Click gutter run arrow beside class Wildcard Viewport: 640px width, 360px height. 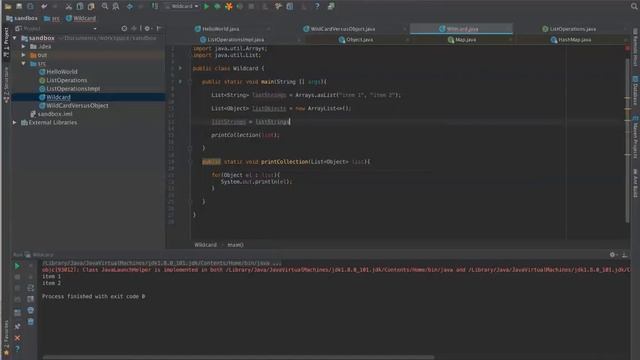(180, 68)
